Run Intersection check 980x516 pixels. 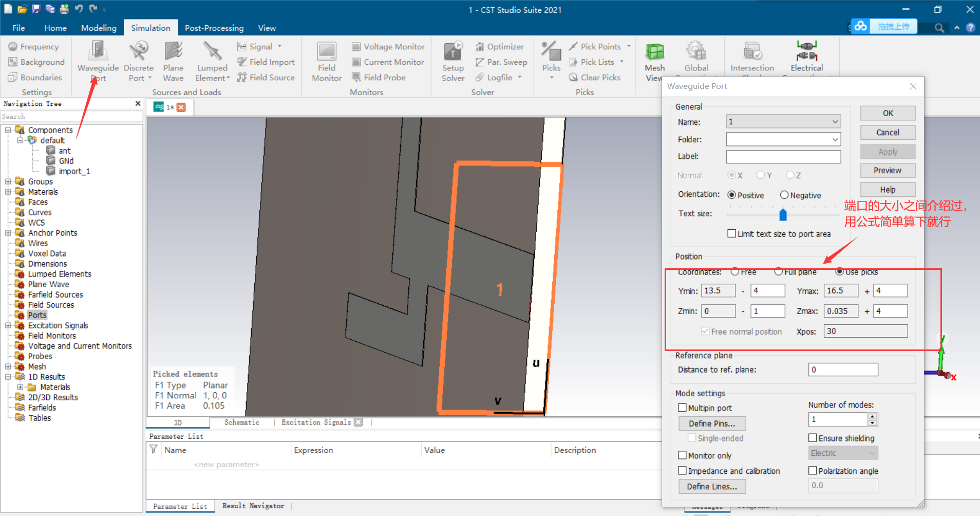click(x=752, y=57)
